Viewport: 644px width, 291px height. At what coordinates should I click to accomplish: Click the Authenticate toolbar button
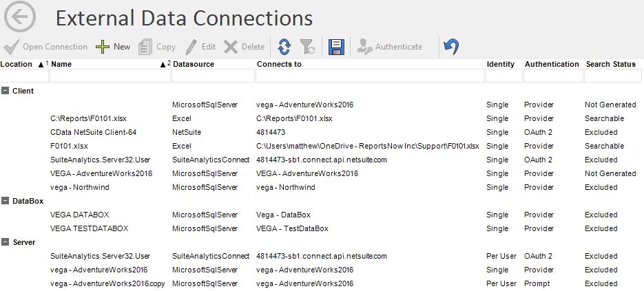click(391, 47)
